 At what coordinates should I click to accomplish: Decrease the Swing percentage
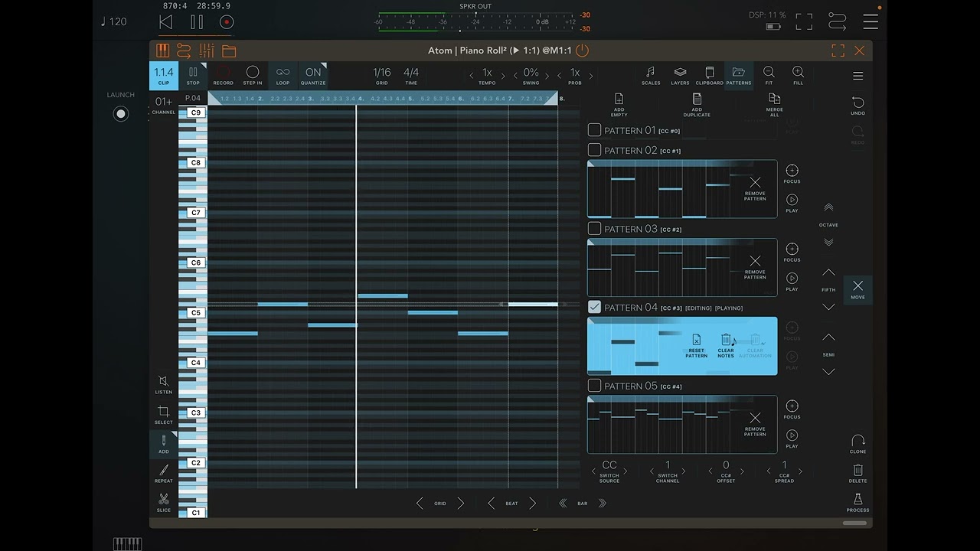point(515,76)
